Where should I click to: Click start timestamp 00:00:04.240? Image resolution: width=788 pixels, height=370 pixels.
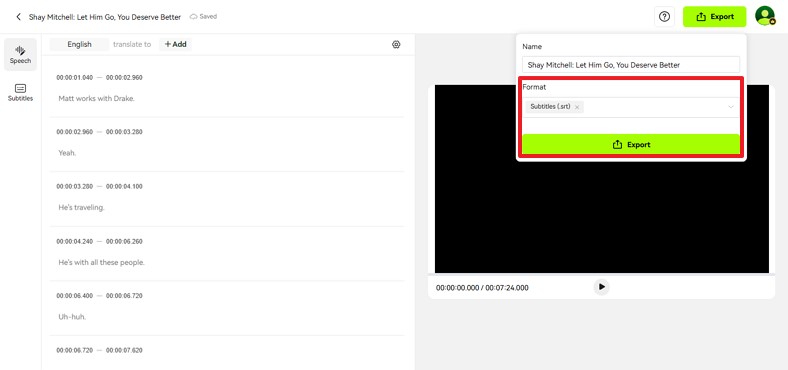75,241
